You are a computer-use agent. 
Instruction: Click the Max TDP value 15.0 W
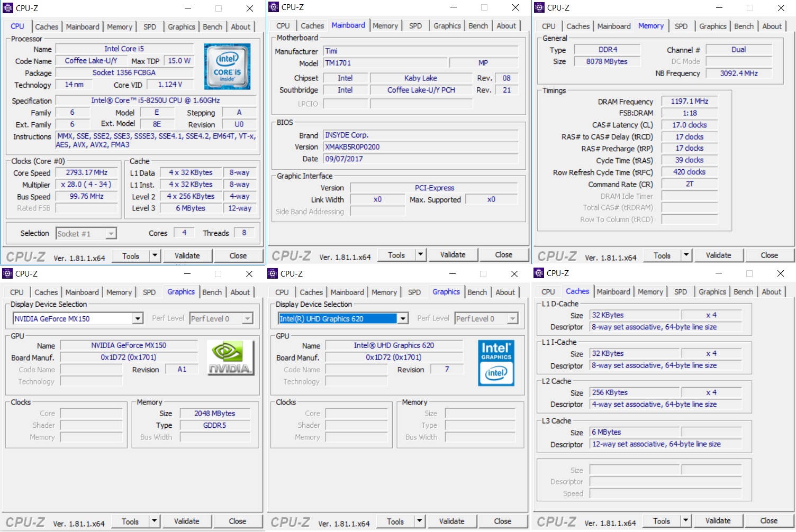point(179,61)
